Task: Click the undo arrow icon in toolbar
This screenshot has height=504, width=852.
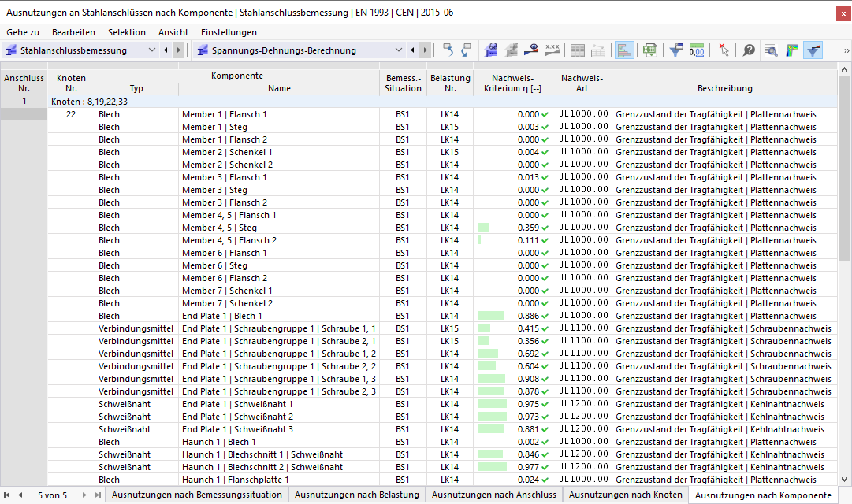Action: (448, 50)
